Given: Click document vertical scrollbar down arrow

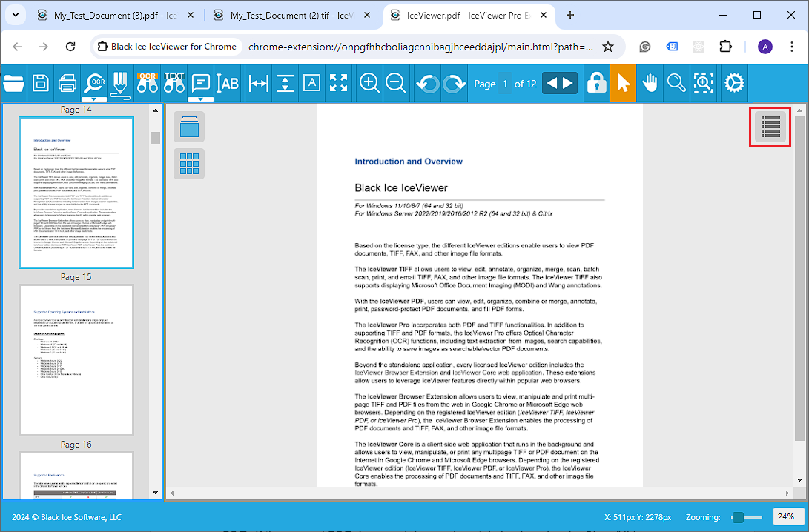Looking at the screenshot, I should [799, 480].
